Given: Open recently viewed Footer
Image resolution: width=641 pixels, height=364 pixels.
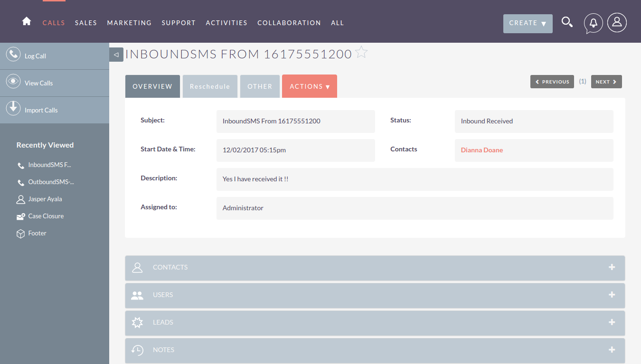Looking at the screenshot, I should (x=37, y=233).
